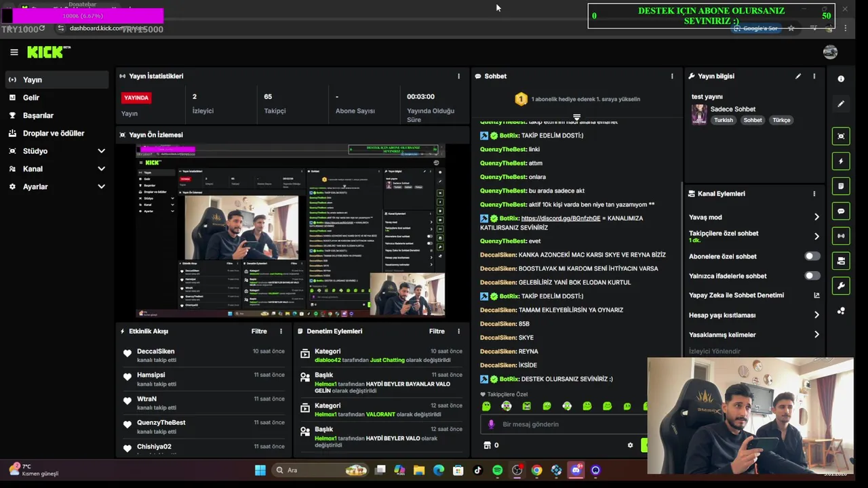The width and height of the screenshot is (868, 488).
Task: Click the Sadece Sohbet category thumbnail
Action: 699,114
